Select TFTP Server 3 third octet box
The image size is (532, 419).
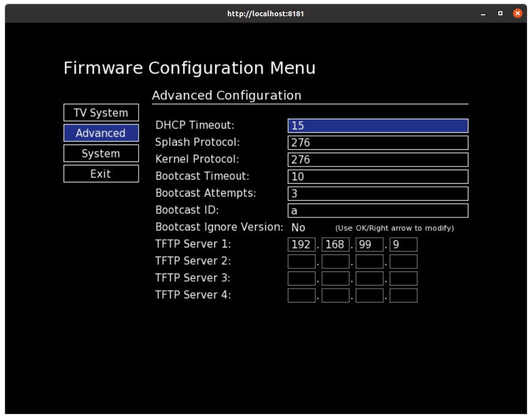(369, 278)
